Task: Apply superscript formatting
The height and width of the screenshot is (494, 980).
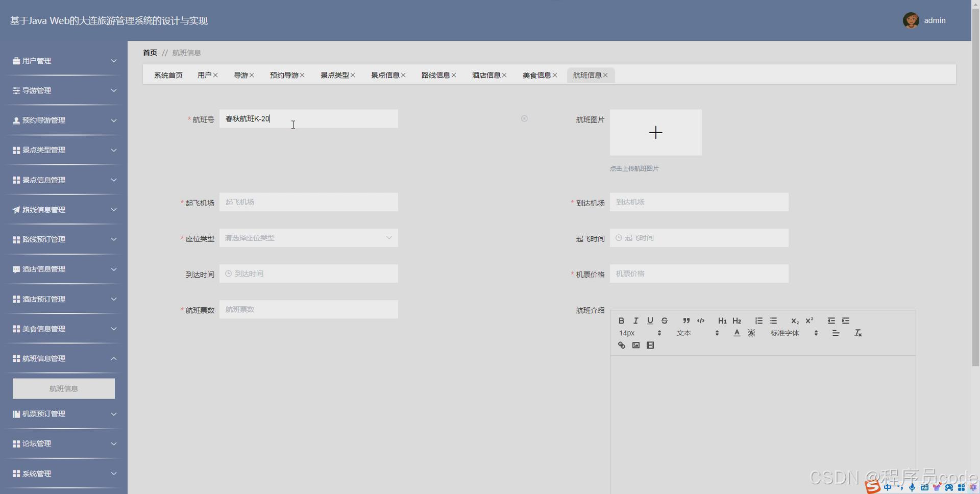Action: tap(809, 320)
